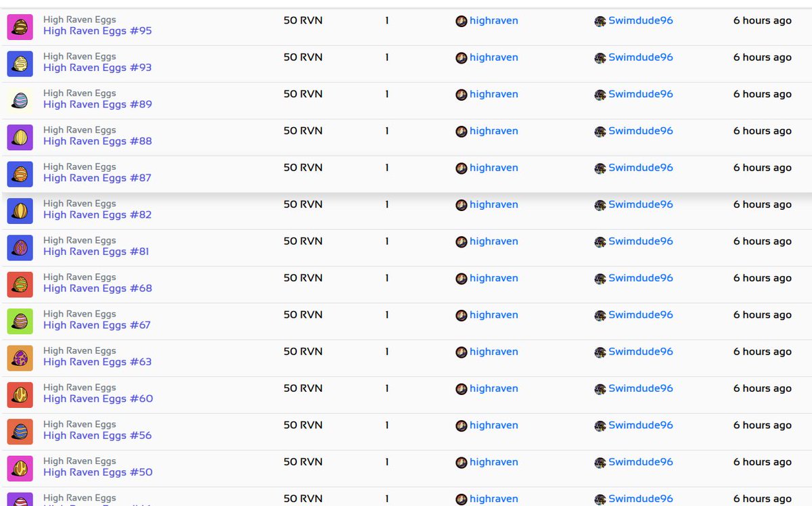Open the High Raven Eggs #95 thumbnail
Screen dimensions: 812x506
pyautogui.click(x=20, y=27)
